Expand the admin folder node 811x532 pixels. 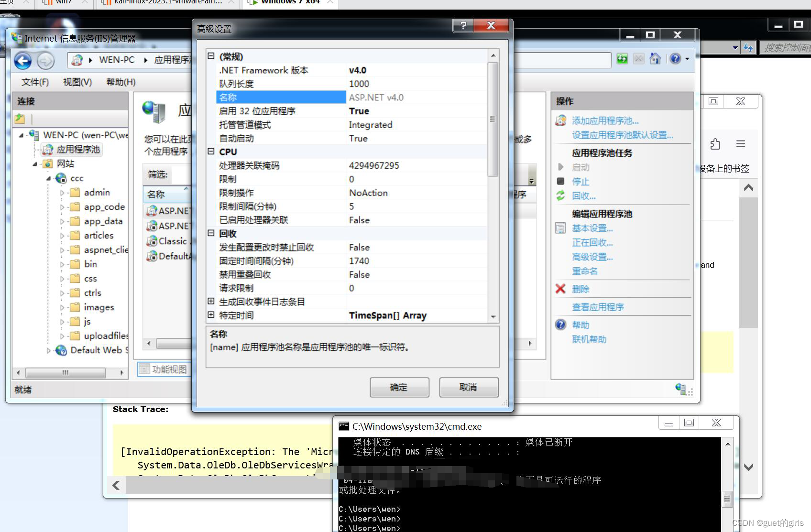[x=62, y=193]
